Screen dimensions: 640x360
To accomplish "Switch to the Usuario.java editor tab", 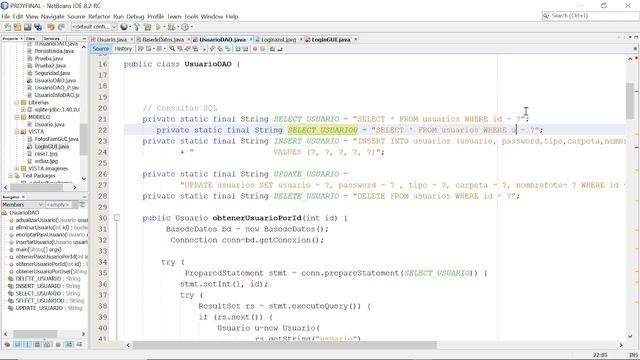I will point(111,40).
